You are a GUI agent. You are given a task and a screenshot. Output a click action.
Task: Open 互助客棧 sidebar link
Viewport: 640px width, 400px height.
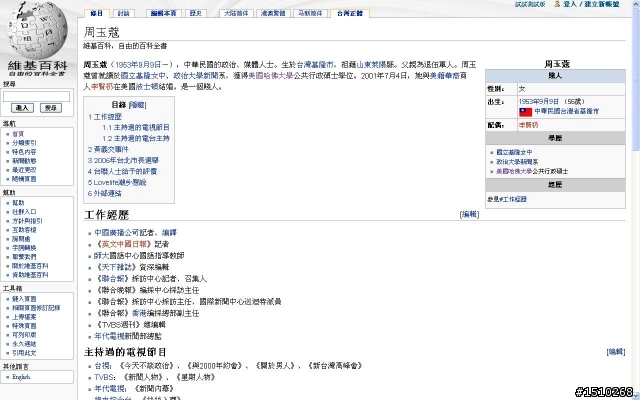(x=24, y=230)
